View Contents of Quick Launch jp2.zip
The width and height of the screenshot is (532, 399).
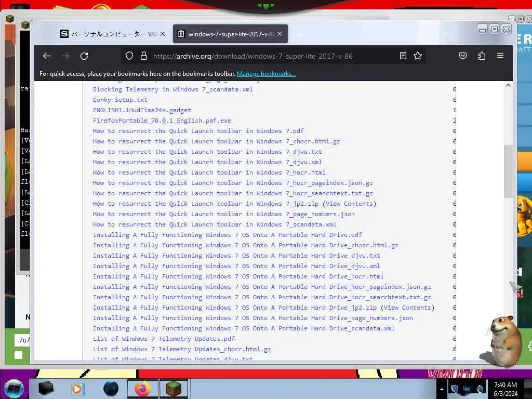[x=350, y=204]
